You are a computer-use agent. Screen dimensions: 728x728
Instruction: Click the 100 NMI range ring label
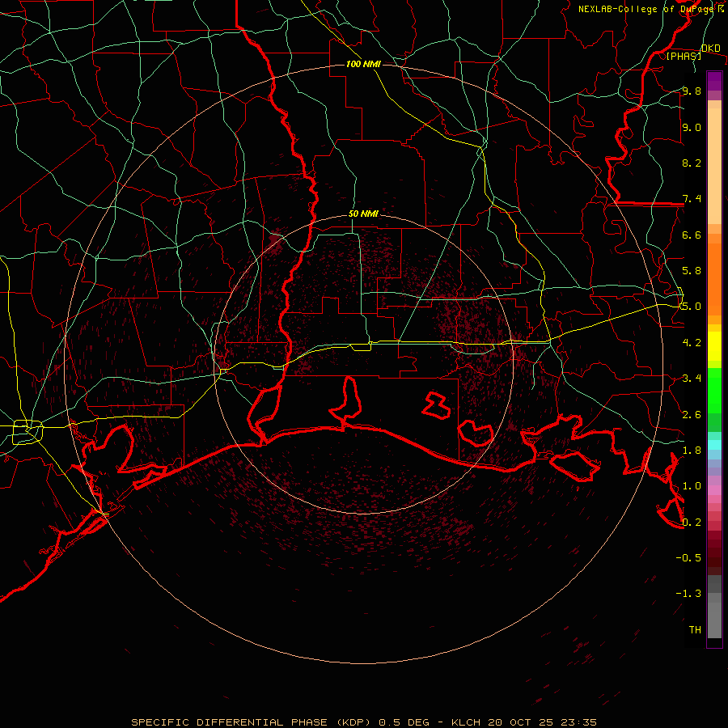click(363, 64)
